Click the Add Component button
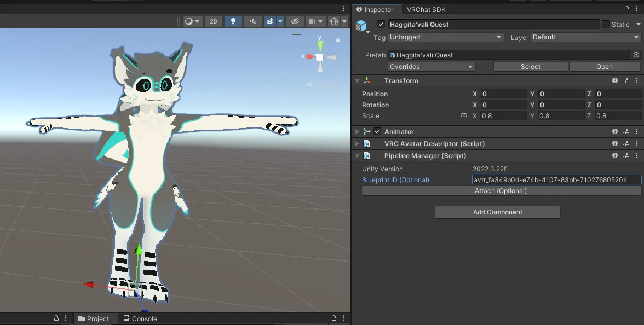This screenshot has height=325, width=644. pos(498,212)
